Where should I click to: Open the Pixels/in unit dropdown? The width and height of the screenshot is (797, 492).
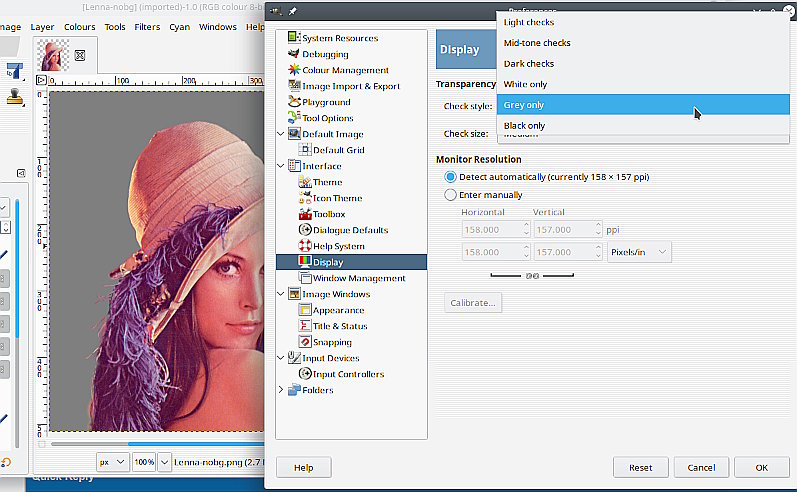click(639, 252)
